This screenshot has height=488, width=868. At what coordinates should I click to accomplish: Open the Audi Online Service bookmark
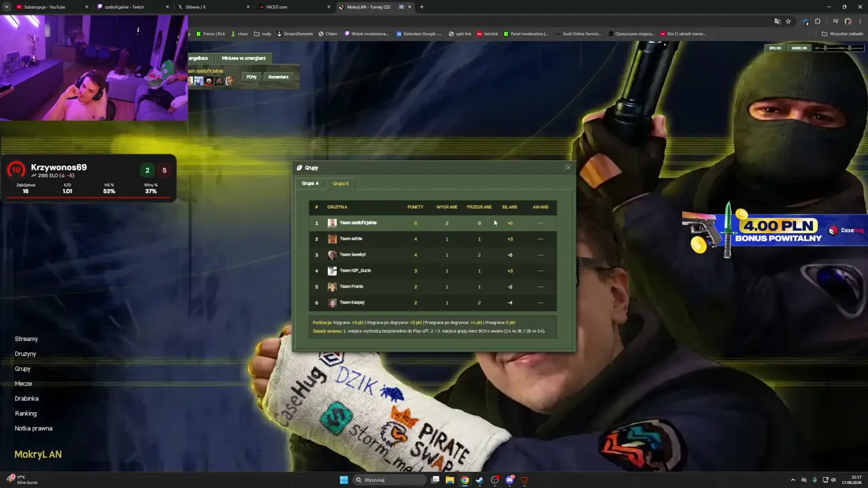tap(578, 34)
